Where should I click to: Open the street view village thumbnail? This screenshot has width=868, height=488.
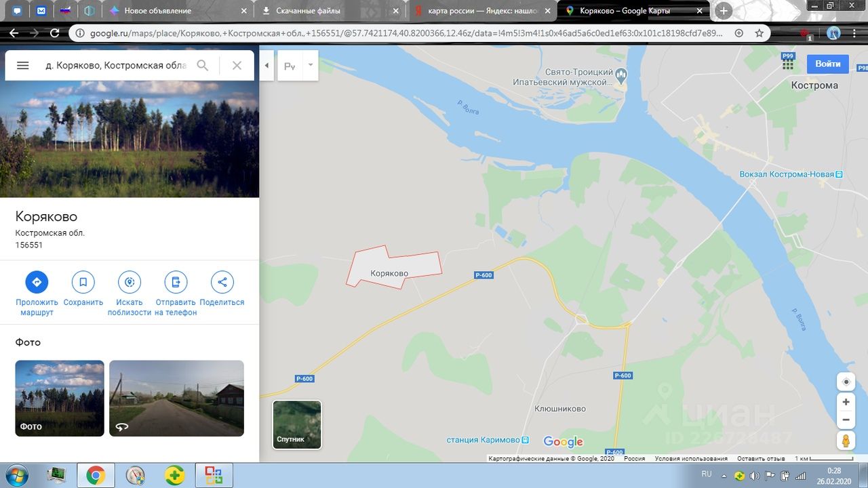coord(176,398)
